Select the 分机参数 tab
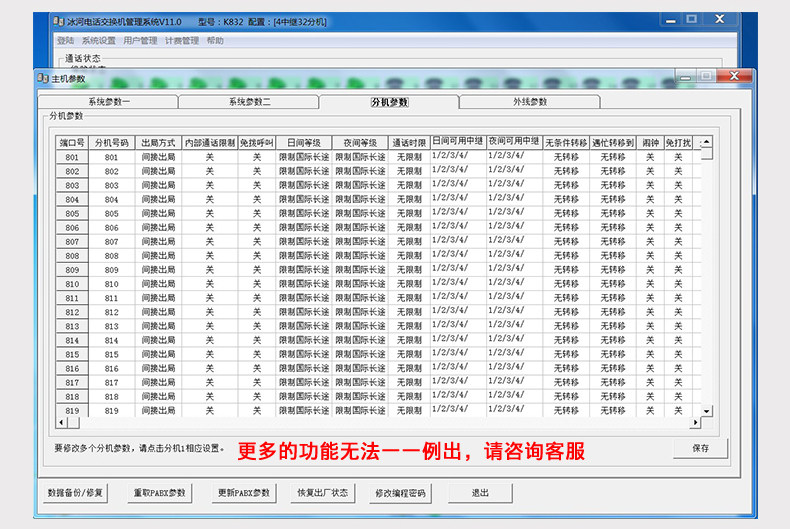This screenshot has width=790, height=529. coord(389,102)
